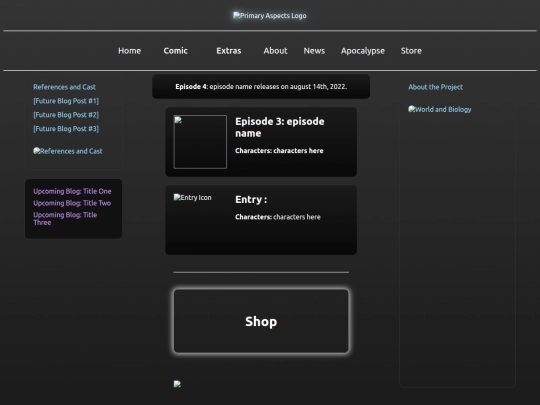Screen dimensions: 540x405
Task: Open the World and Biology image link
Action: 439,110
